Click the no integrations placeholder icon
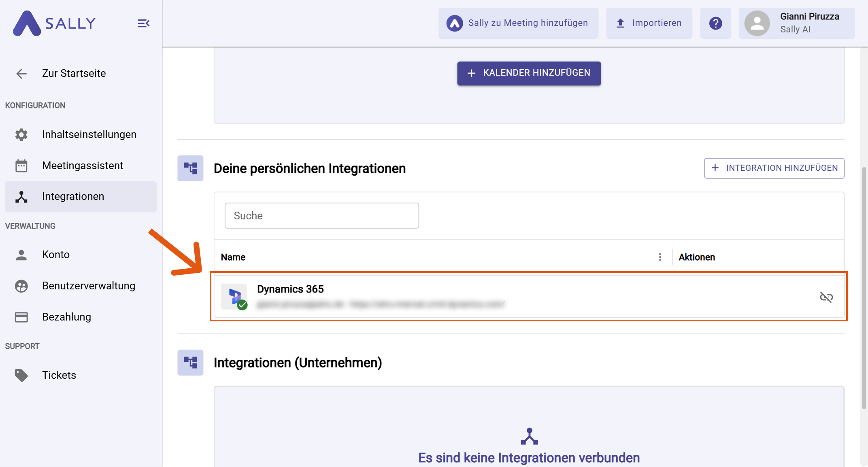Image resolution: width=868 pixels, height=467 pixels. click(529, 436)
